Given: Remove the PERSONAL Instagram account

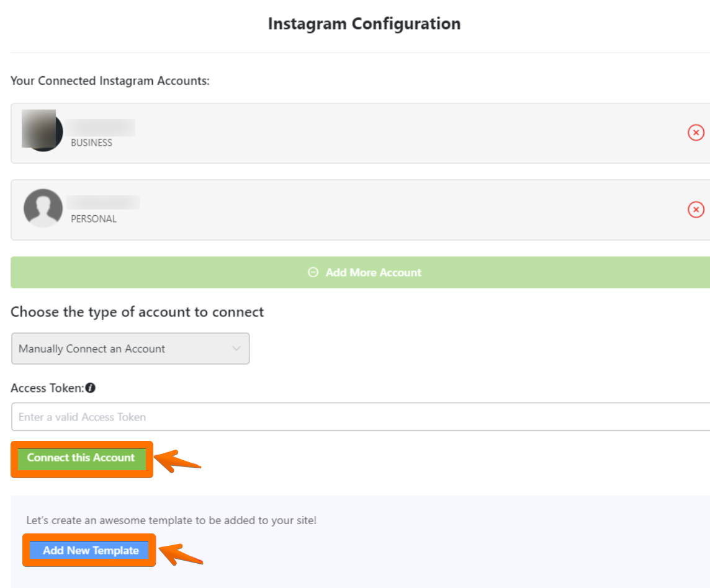Looking at the screenshot, I should pos(696,210).
